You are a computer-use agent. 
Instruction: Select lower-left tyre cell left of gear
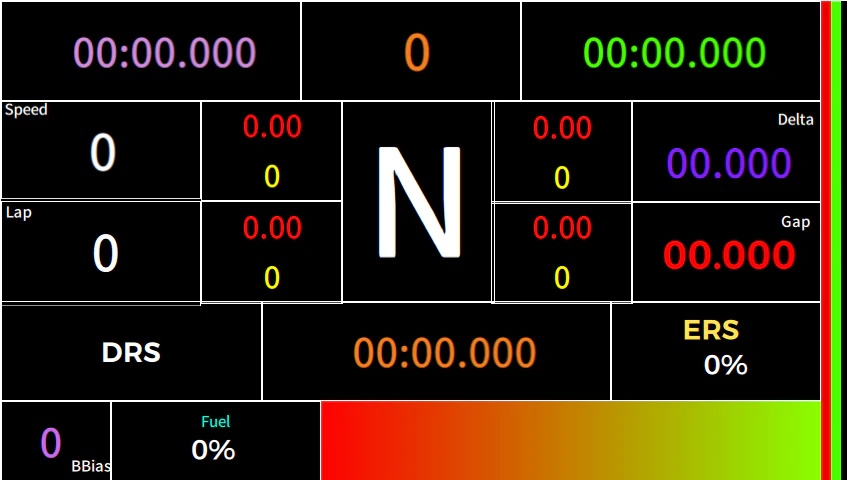(272, 252)
